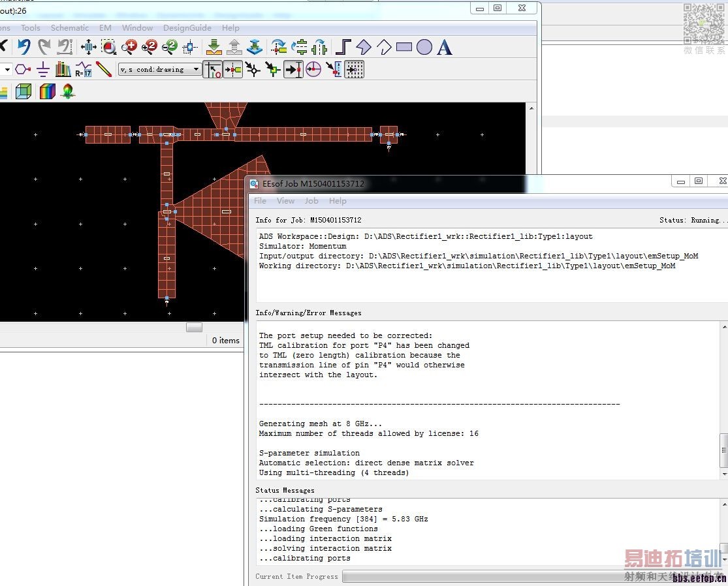Viewport: 728px width, 586px height.
Task: Click the Help menu in job window
Action: 338,201
